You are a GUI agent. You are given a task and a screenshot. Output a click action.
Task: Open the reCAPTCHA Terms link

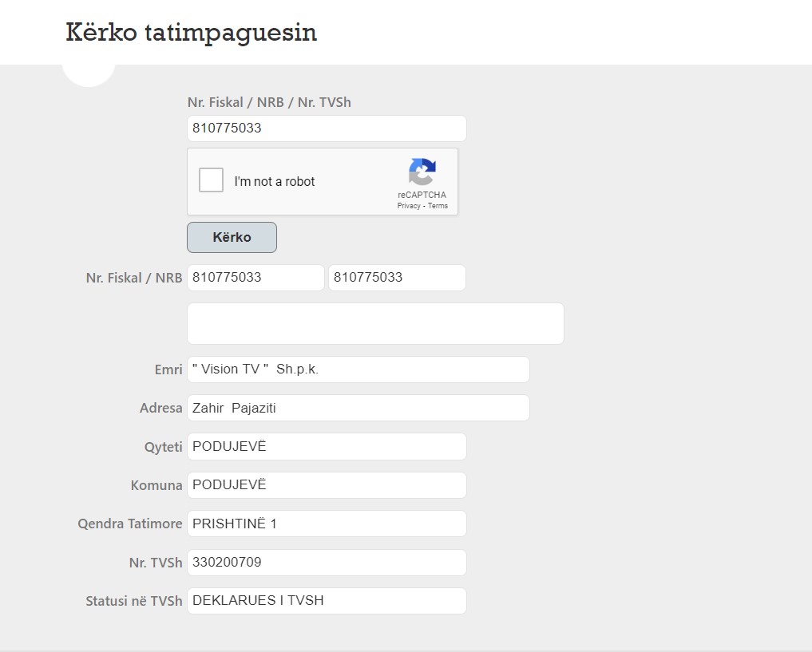pyautogui.click(x=438, y=206)
